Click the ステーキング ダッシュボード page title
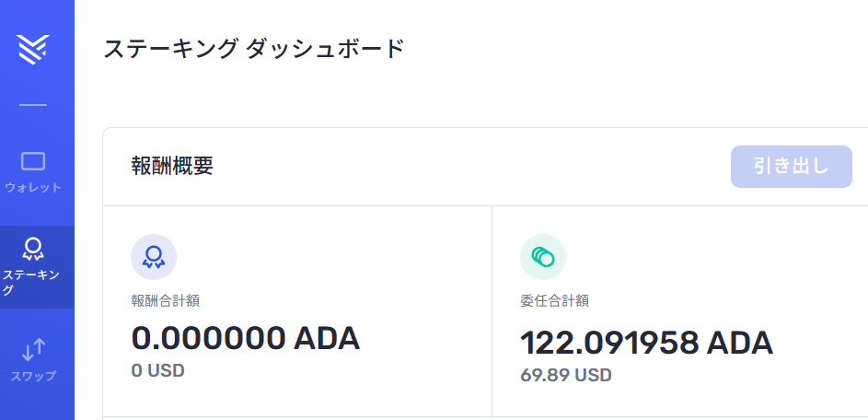This screenshot has width=868, height=420. 254,49
